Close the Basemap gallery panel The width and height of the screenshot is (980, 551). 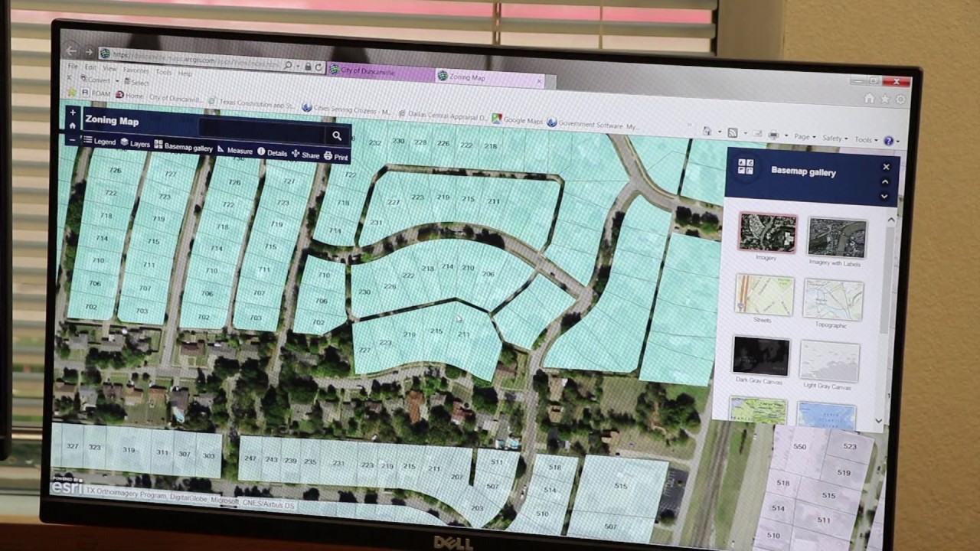point(887,167)
